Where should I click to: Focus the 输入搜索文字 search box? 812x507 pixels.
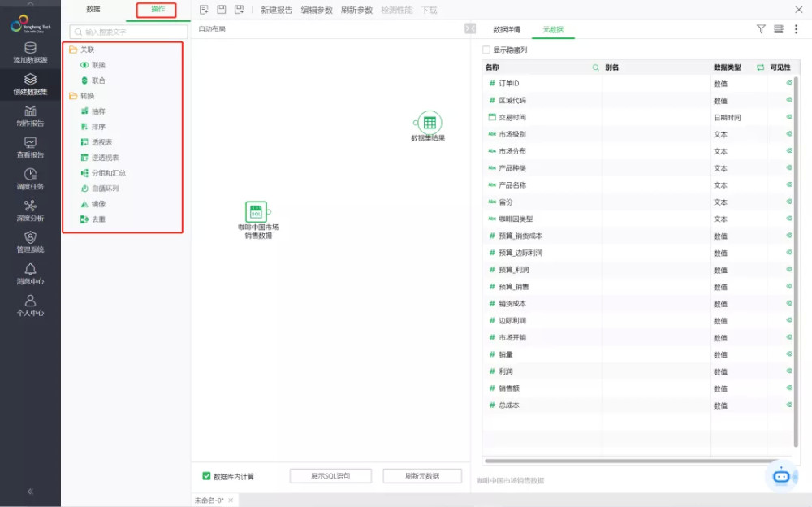pyautogui.click(x=128, y=32)
